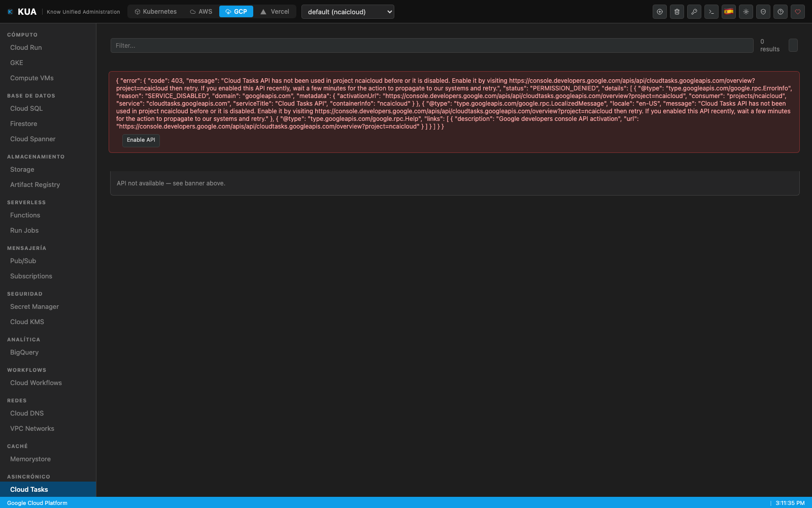
Task: Click the CACHÉ section header
Action: click(17, 447)
